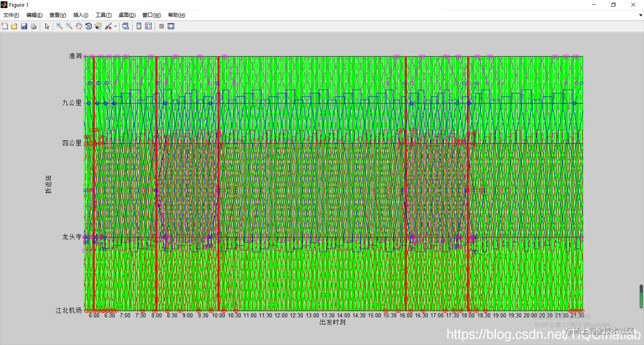Expand the Brush color dropdown arrow
Viewport: 644px width, 345px height.
tap(115, 26)
